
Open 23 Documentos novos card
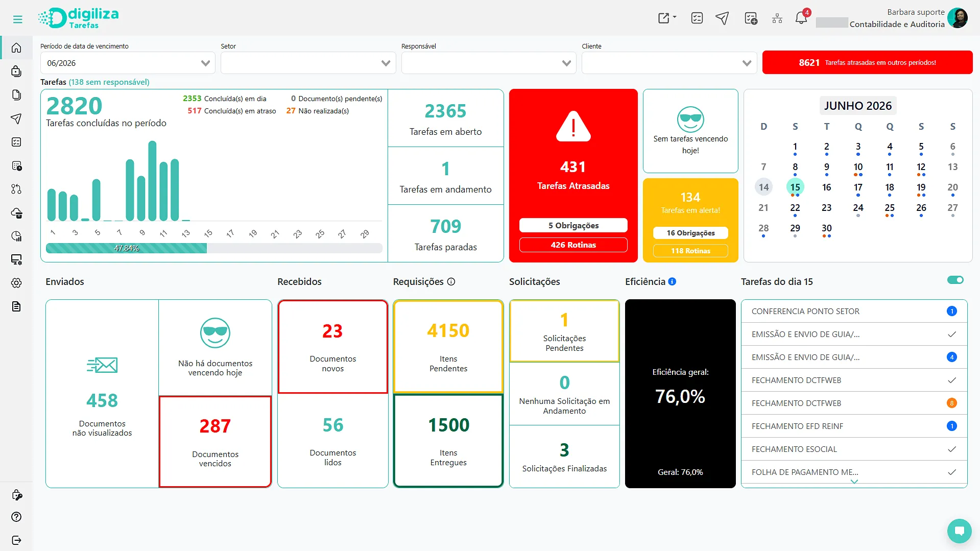point(333,347)
